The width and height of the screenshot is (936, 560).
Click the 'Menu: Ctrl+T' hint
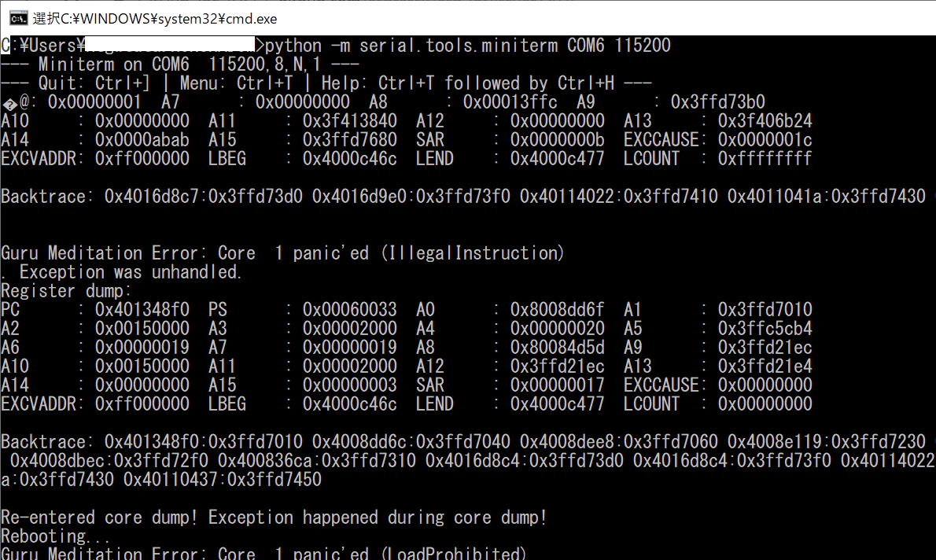point(237,83)
